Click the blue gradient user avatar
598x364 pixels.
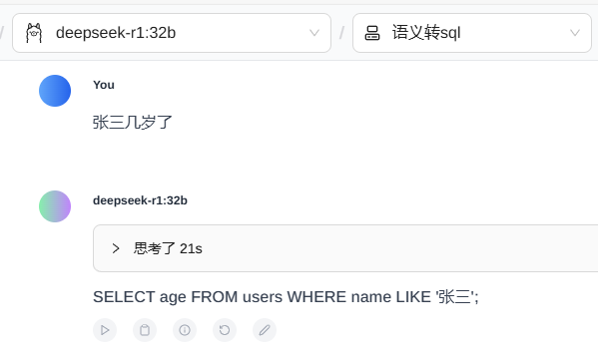coord(55,91)
